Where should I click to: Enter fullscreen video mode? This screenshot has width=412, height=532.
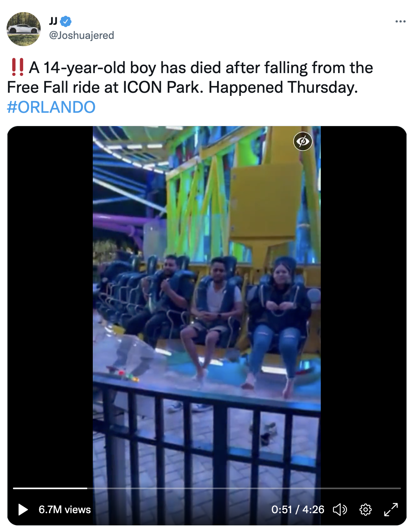click(391, 510)
